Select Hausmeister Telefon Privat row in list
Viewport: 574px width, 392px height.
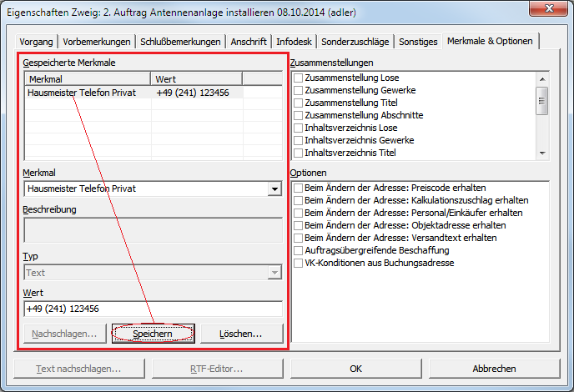pos(82,93)
